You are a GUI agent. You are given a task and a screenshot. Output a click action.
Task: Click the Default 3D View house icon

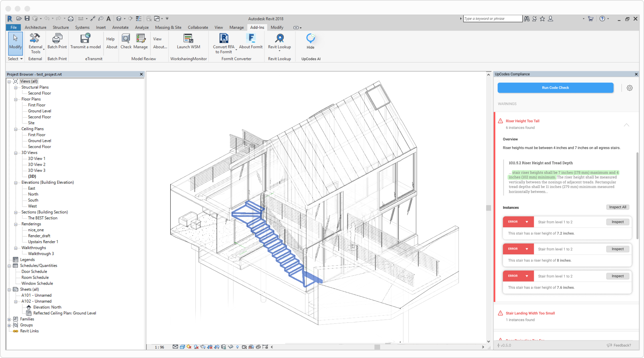click(x=119, y=18)
